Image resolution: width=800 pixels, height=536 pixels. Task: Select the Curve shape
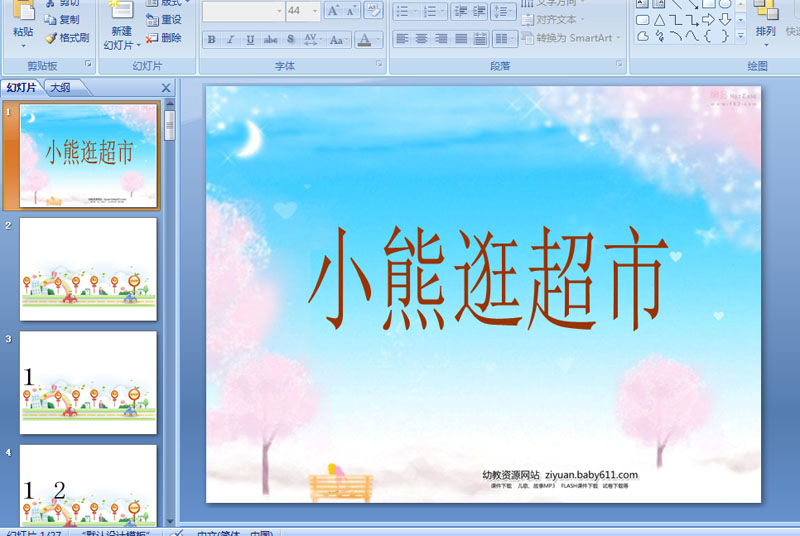(692, 36)
